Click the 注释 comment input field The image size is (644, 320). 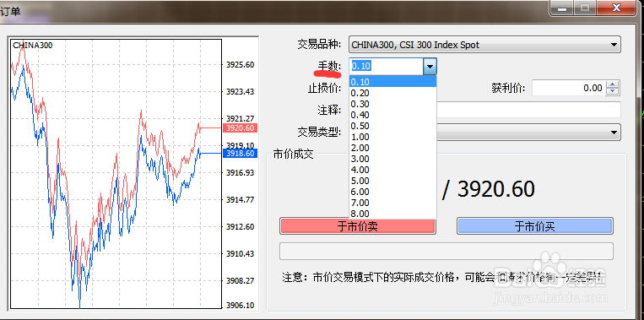click(528, 110)
